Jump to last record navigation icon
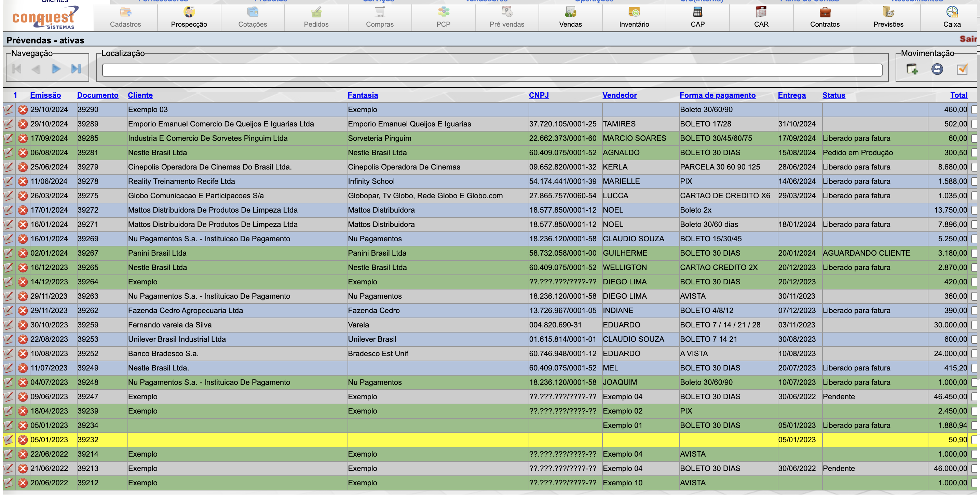 pyautogui.click(x=76, y=69)
